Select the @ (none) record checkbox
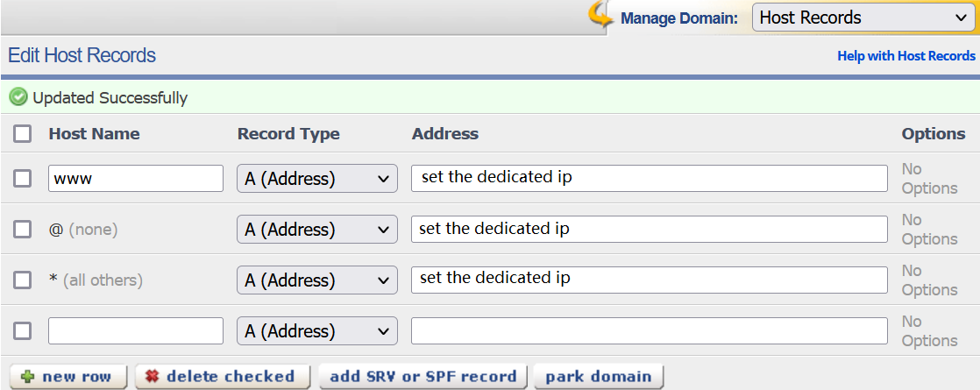 coord(23,230)
